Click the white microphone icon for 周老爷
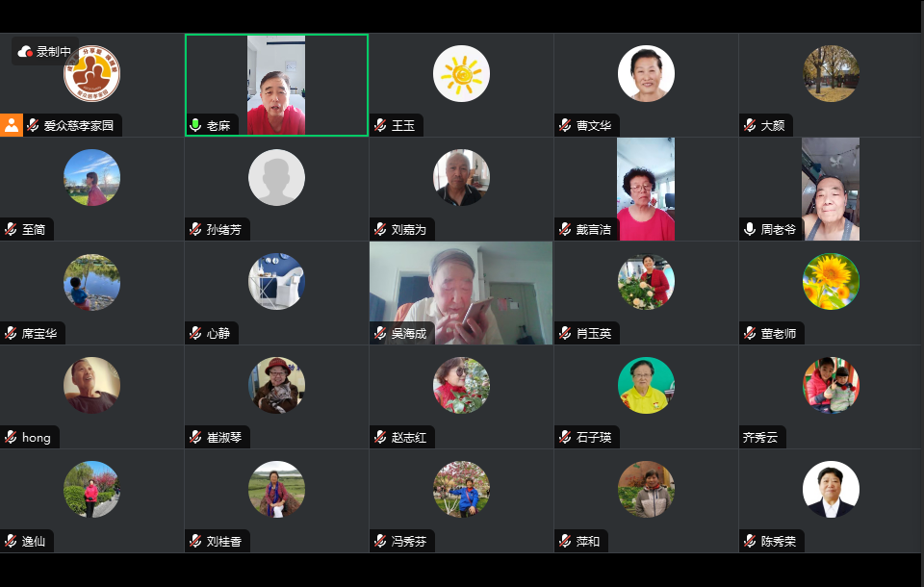 [x=750, y=229]
